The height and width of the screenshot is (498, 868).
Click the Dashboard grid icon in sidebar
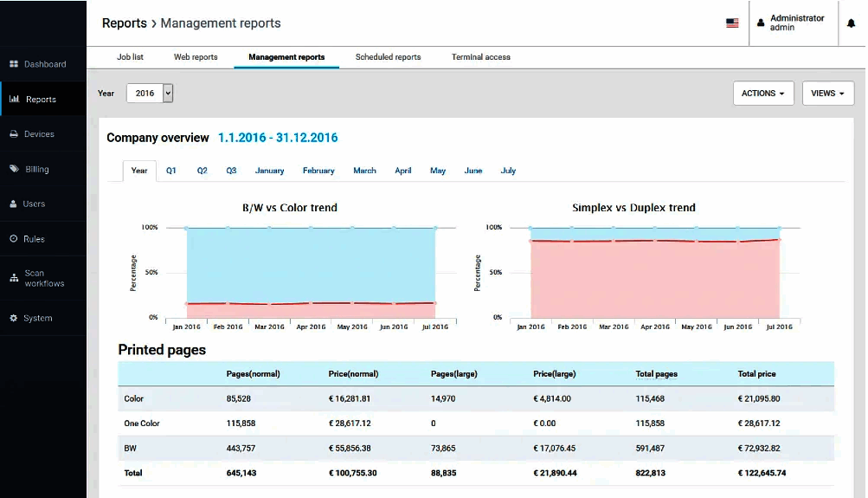tap(14, 64)
